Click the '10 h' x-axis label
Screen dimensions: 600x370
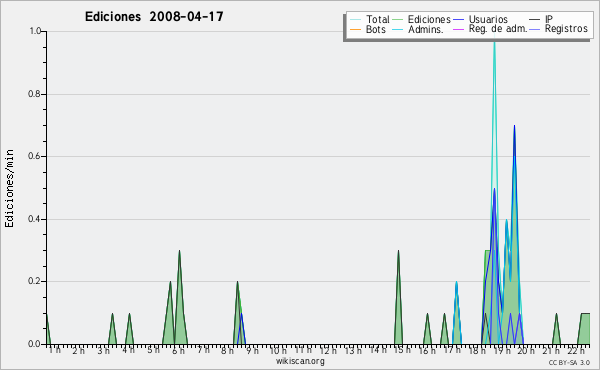[278, 350]
